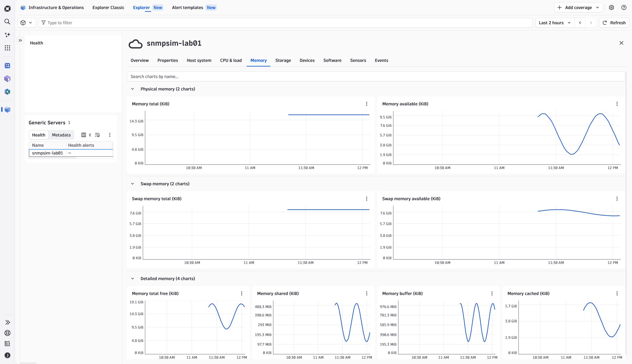The image size is (632, 364).
Task: Open the Infrastructure & Operations app title
Action: point(56,7)
